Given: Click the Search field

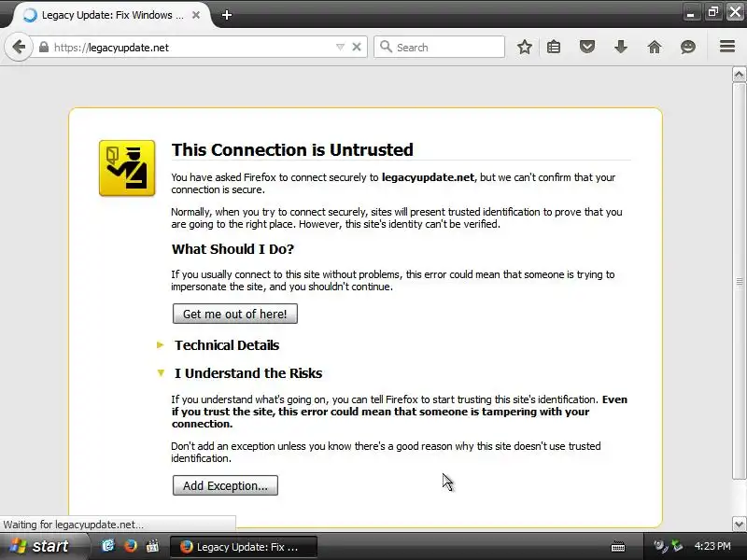Looking at the screenshot, I should tap(439, 48).
